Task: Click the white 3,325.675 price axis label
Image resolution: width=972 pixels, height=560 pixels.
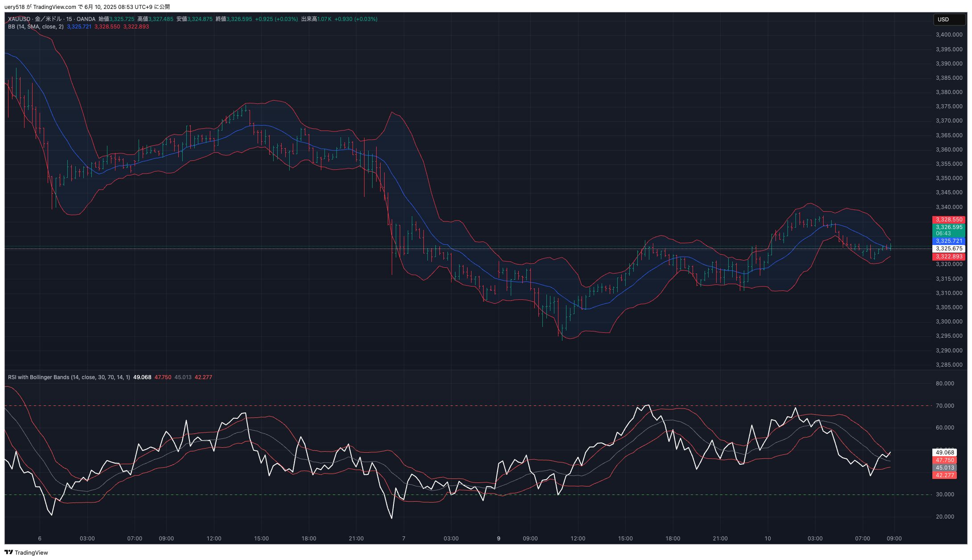Action: click(949, 249)
